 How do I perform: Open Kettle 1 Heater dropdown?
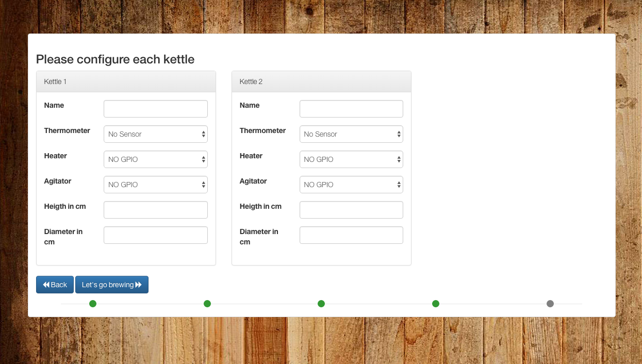[x=155, y=159]
